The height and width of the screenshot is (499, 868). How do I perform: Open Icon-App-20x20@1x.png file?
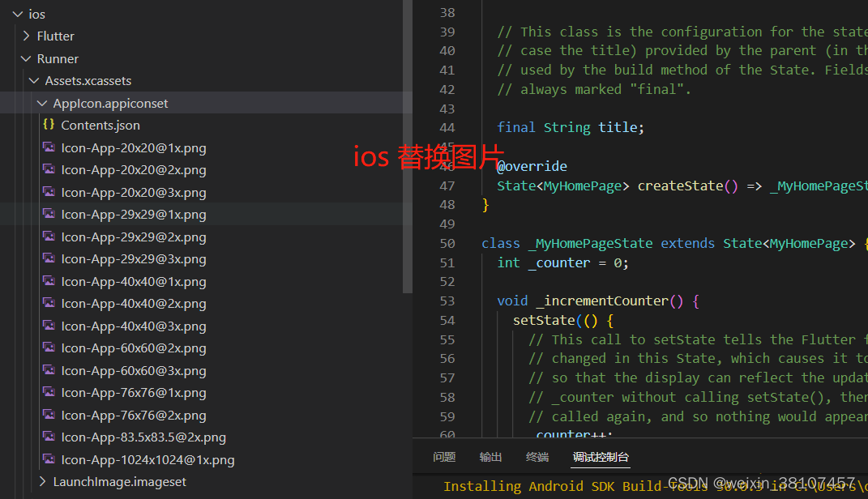pyautogui.click(x=134, y=147)
